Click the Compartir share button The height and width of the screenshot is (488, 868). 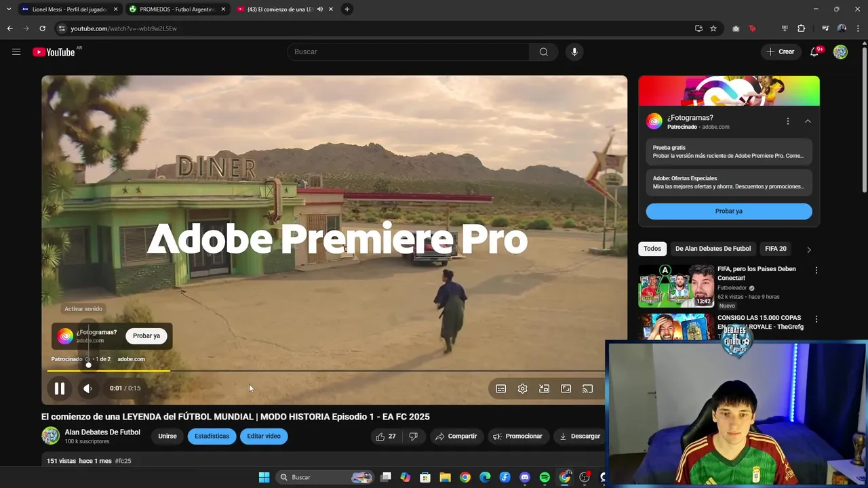(456, 436)
